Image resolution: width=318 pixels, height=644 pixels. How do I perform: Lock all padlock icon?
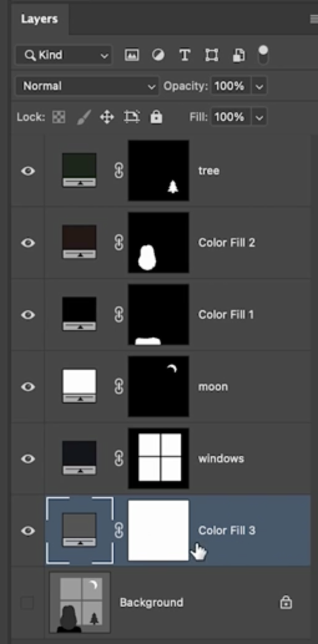tap(156, 118)
